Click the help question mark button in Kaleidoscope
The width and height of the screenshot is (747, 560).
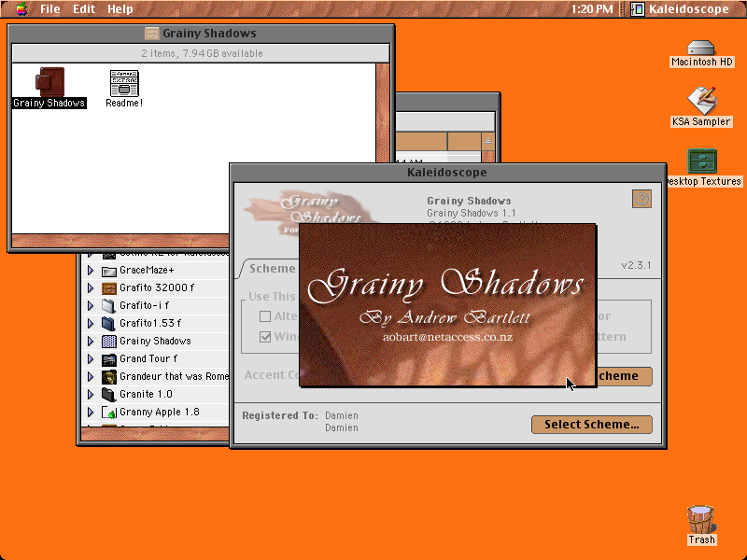click(641, 199)
